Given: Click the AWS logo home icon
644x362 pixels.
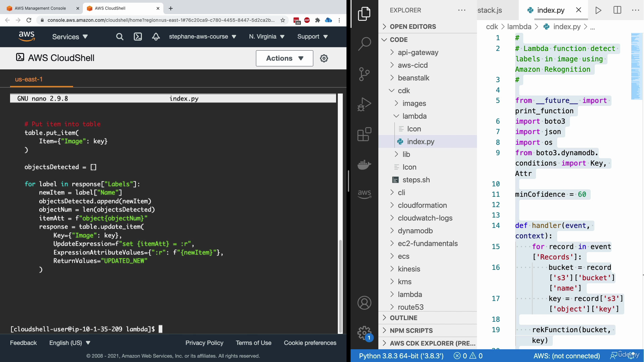Looking at the screenshot, I should point(26,37).
